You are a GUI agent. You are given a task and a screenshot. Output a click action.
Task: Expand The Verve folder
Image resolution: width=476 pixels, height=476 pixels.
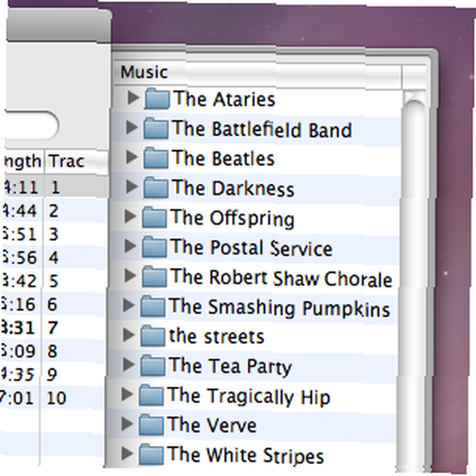tap(127, 424)
